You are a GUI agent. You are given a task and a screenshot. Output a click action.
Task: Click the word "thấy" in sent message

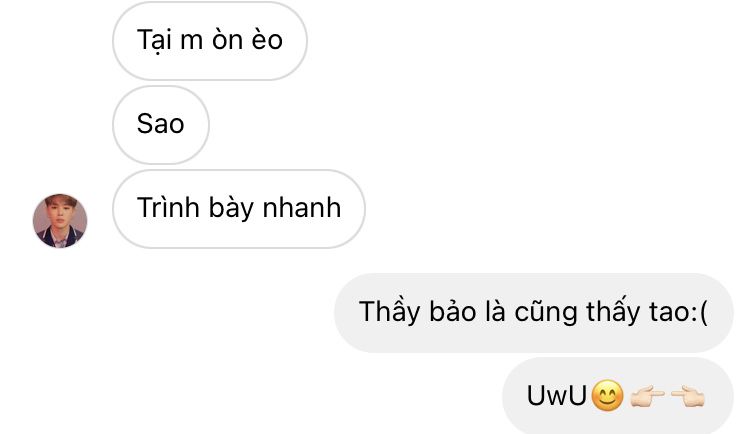click(x=613, y=312)
